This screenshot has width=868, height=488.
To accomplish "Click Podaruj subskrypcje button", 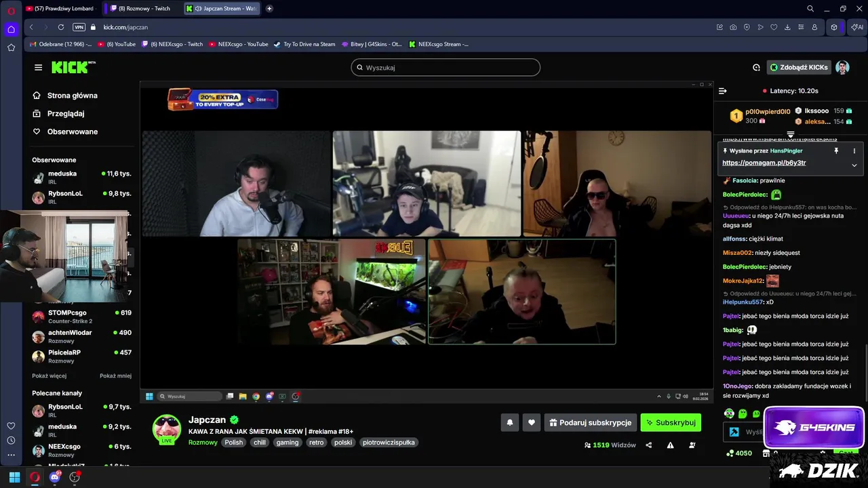I will [590, 422].
